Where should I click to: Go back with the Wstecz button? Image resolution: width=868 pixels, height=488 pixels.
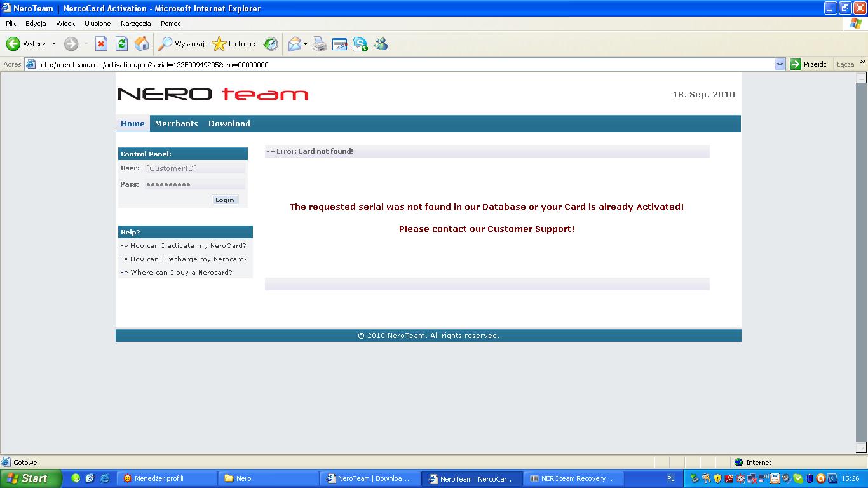[26, 44]
